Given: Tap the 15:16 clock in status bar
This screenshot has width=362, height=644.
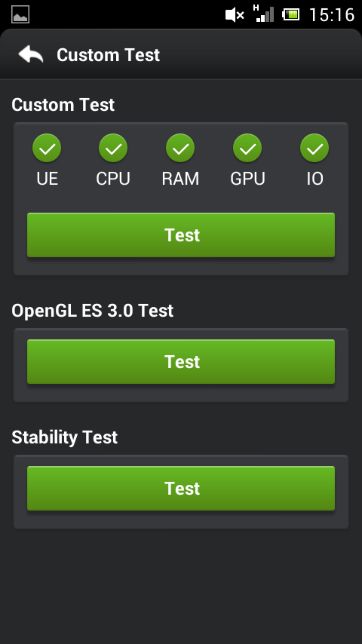Looking at the screenshot, I should (332, 15).
